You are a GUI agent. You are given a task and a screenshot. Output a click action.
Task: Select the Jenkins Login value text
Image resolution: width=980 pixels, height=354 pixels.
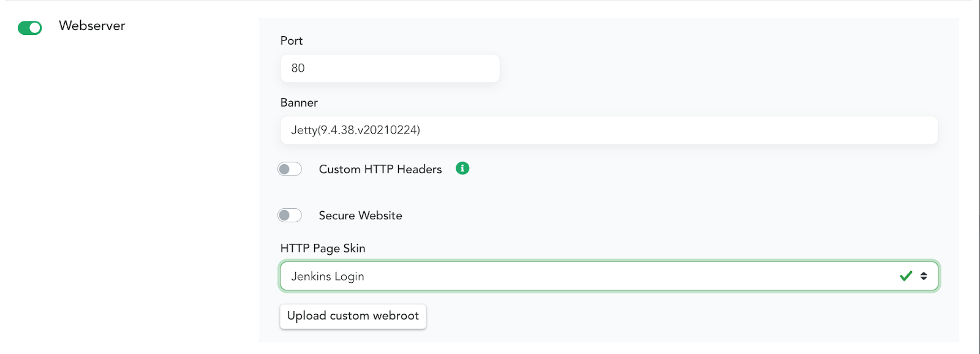[x=328, y=276]
